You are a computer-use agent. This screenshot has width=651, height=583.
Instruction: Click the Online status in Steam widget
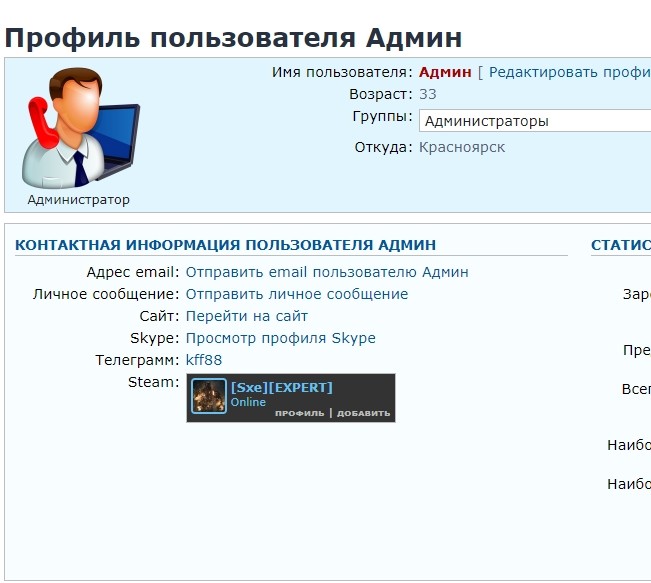coord(249,402)
